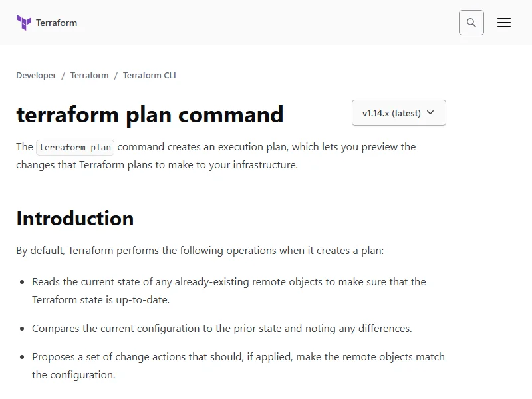Click the purple Terraform logo icon
532x399 pixels.
coord(24,23)
